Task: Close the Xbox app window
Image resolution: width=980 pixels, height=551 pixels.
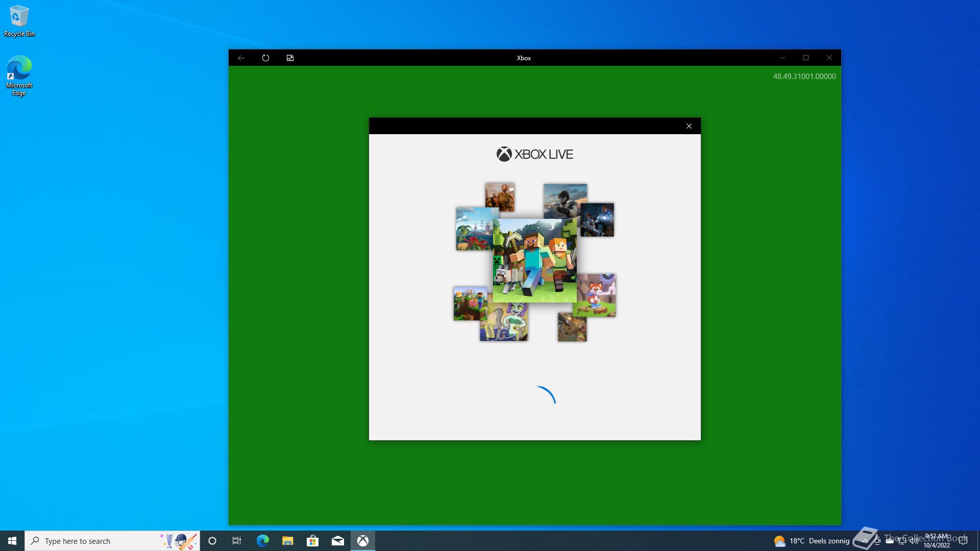Action: click(829, 58)
